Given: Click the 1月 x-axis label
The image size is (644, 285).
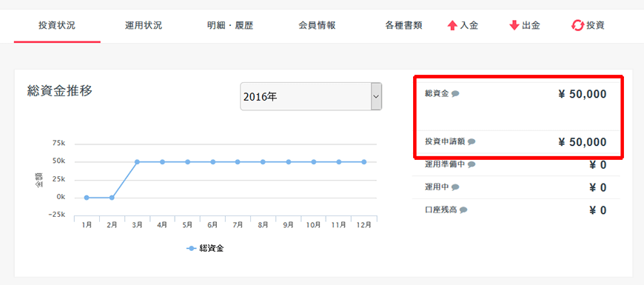Looking at the screenshot, I should [87, 225].
